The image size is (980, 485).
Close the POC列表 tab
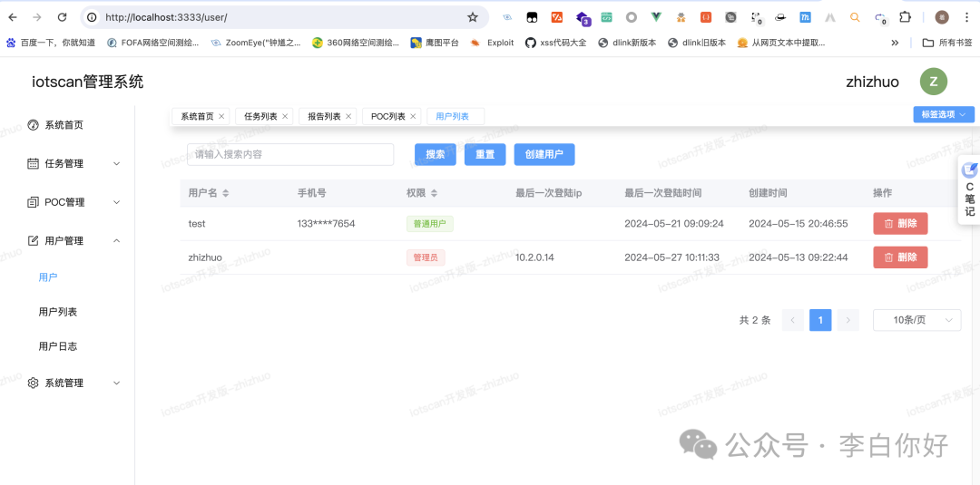(x=413, y=116)
